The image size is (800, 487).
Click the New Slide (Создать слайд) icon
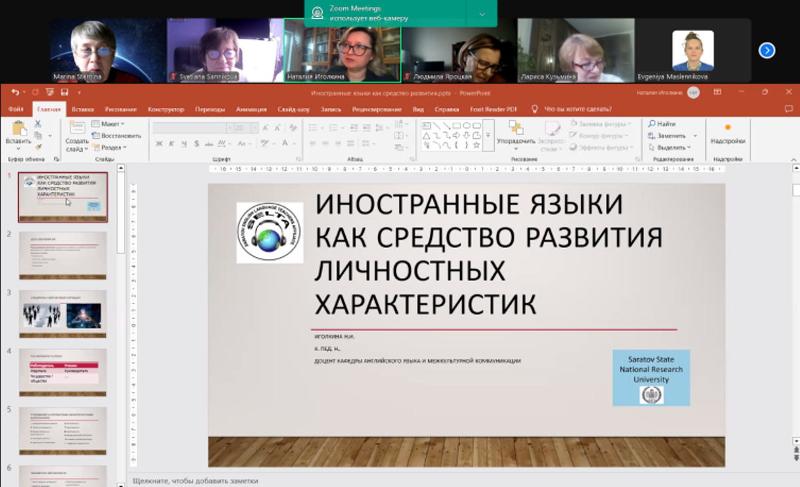click(x=77, y=133)
